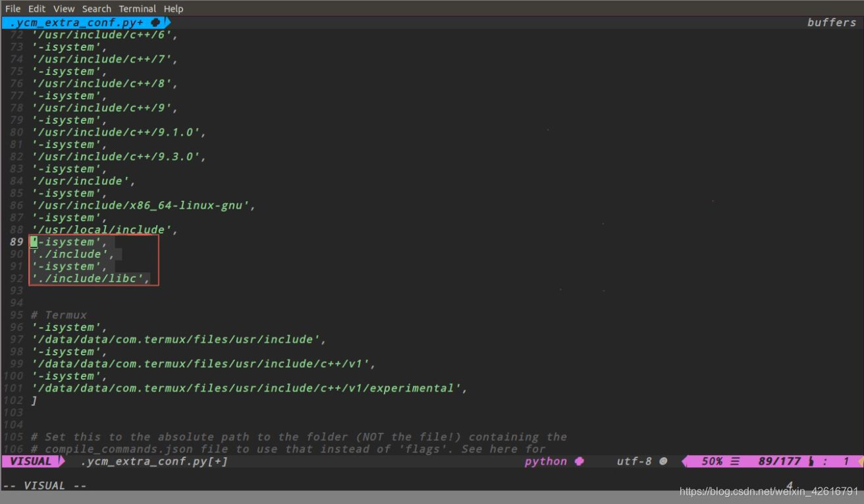Click the 89/177 line counter
The height and width of the screenshot is (504, 864).
point(780,461)
